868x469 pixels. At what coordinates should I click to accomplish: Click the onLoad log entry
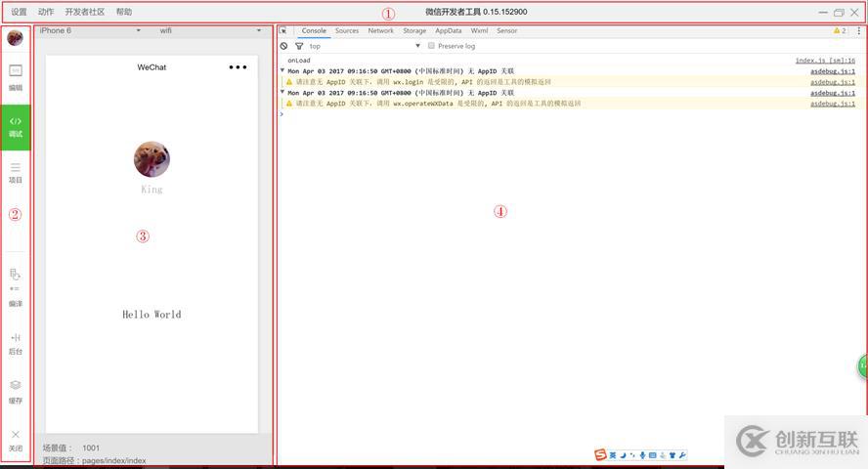tap(299, 61)
